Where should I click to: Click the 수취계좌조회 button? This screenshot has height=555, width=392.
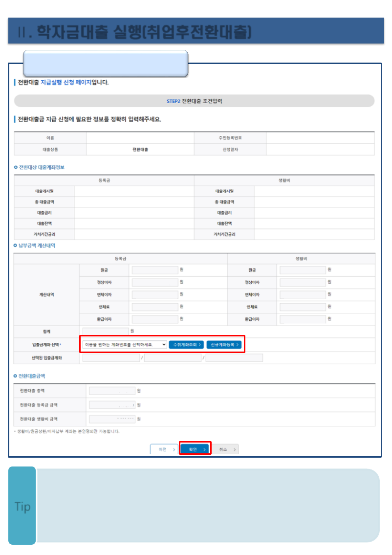tap(186, 345)
